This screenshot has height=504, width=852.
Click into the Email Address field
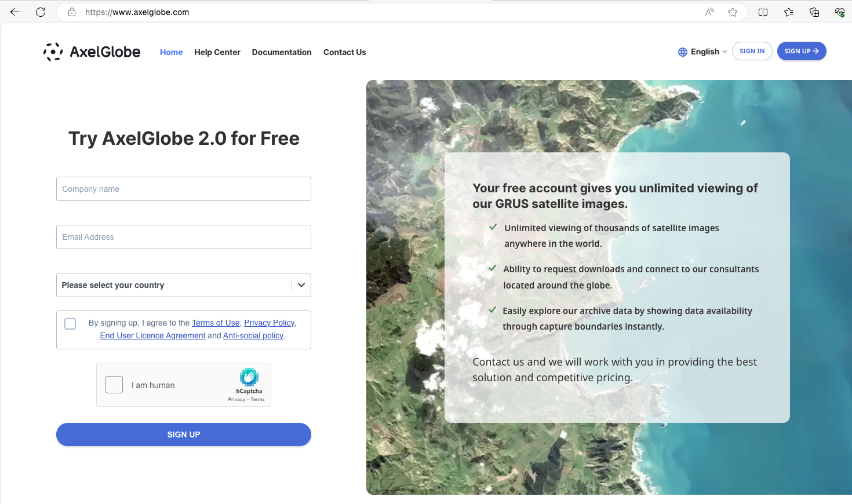184,237
